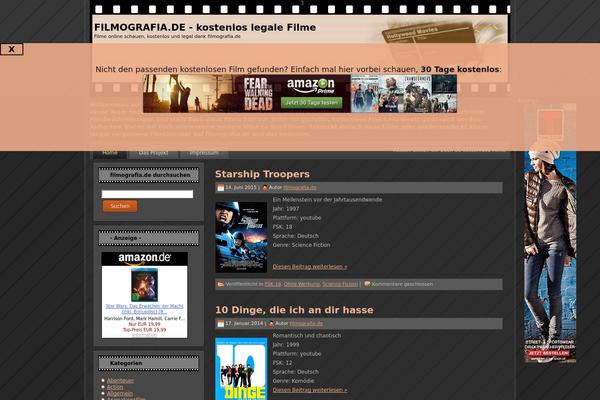
Task: Open the Impressum tab
Action: [x=204, y=153]
